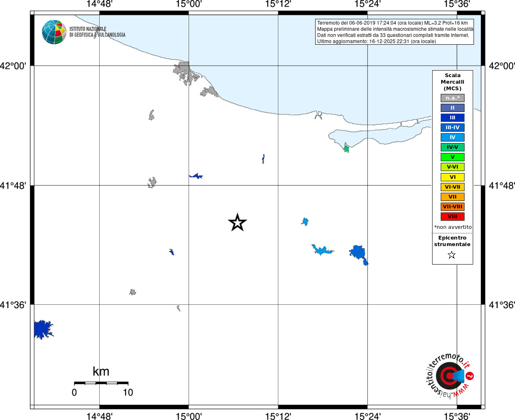The width and height of the screenshot is (515, 420).
Task: Select the large gray coastal town at 42°00'
Action: (186, 74)
